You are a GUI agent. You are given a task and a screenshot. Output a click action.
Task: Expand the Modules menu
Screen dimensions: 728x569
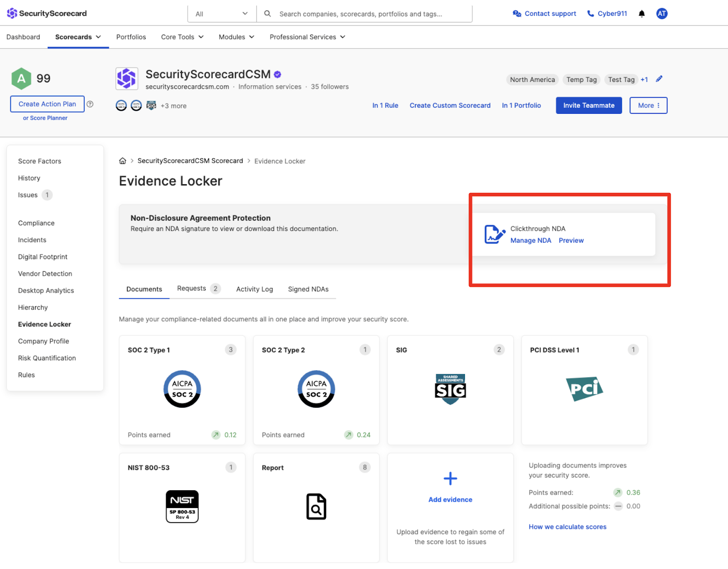point(237,37)
